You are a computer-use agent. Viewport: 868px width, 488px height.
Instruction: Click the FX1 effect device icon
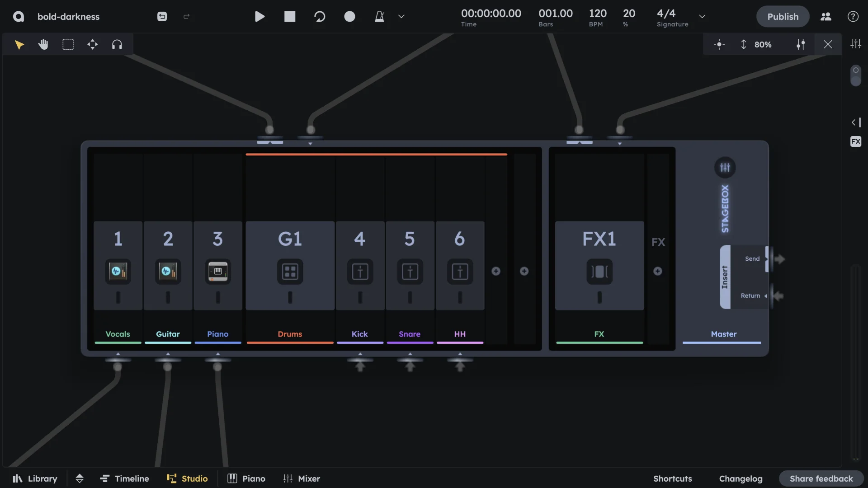point(599,271)
